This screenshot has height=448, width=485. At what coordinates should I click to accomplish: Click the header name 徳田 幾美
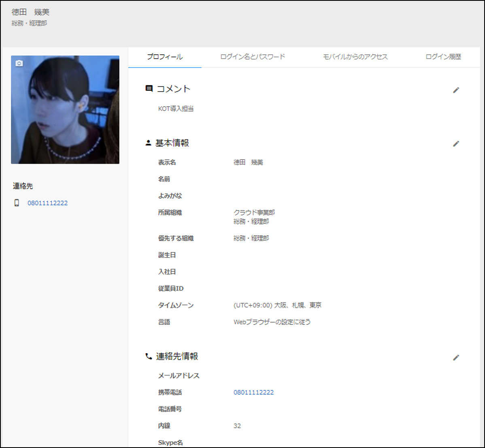pyautogui.click(x=30, y=12)
